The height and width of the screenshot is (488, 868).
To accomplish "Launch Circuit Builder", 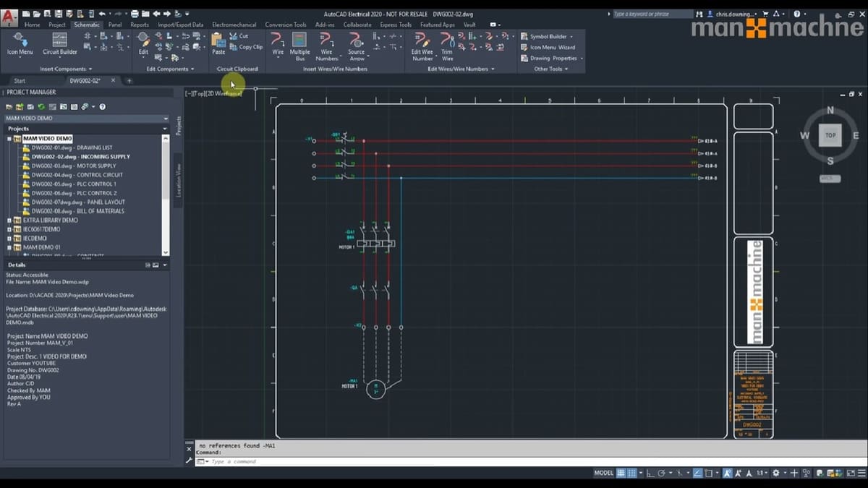I will click(x=59, y=43).
